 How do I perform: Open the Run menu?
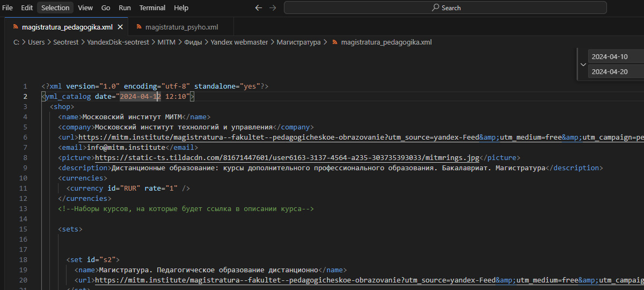pos(125,8)
